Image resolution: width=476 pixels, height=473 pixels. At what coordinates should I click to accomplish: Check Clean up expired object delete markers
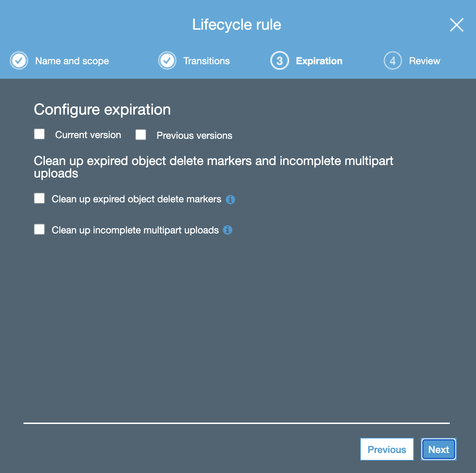coord(39,198)
